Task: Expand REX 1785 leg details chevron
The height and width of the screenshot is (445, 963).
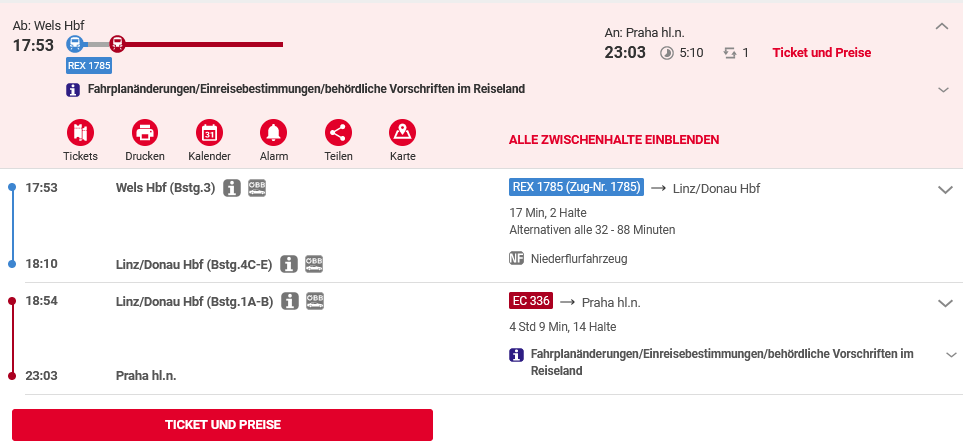Action: 945,190
